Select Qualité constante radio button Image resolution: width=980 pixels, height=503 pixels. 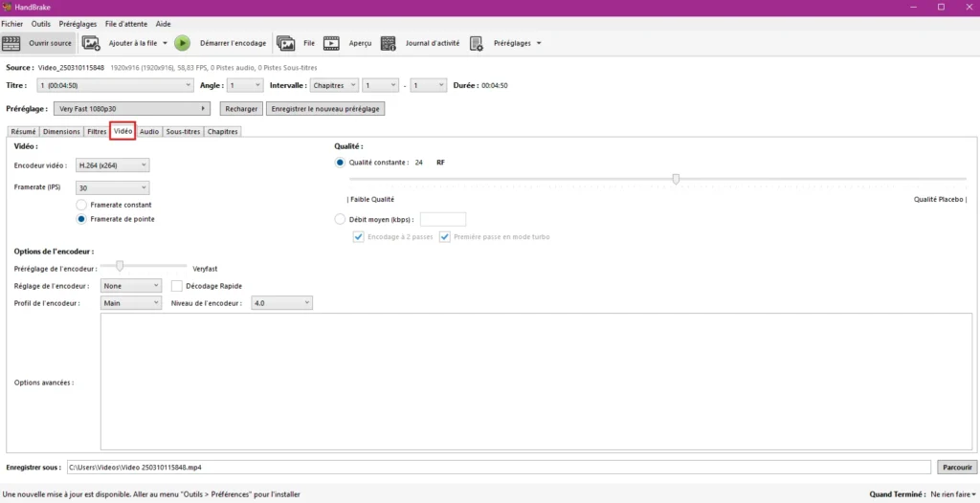click(x=340, y=163)
